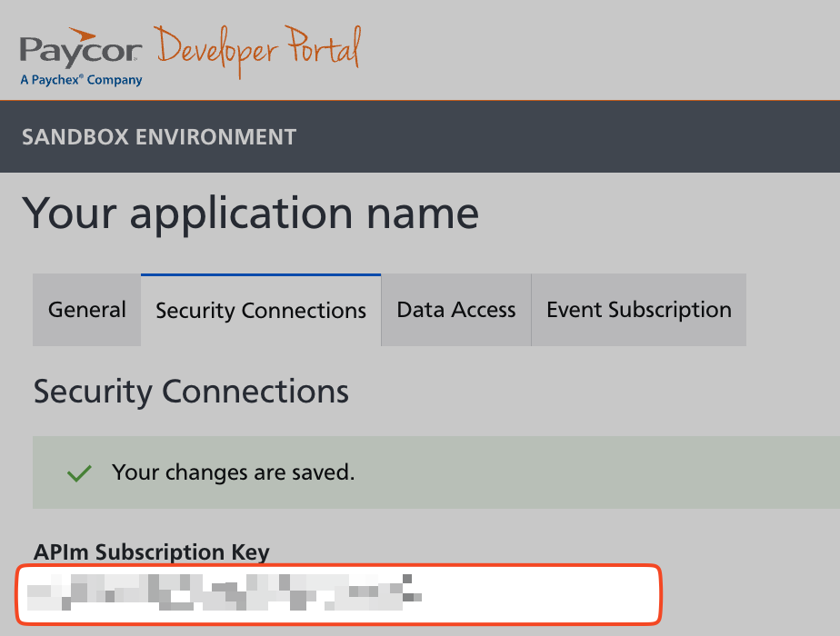Open the General tab
The height and width of the screenshot is (636, 840).
[87, 310]
